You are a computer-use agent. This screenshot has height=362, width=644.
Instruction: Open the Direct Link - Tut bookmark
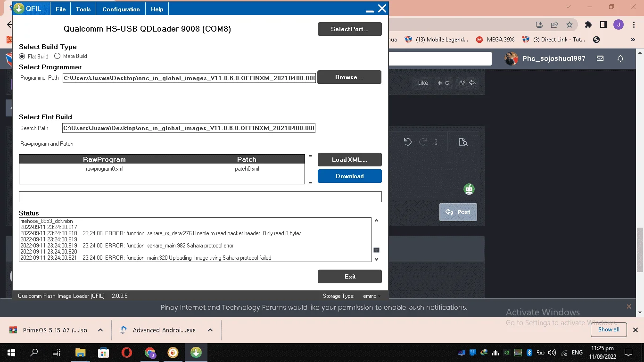(554, 40)
